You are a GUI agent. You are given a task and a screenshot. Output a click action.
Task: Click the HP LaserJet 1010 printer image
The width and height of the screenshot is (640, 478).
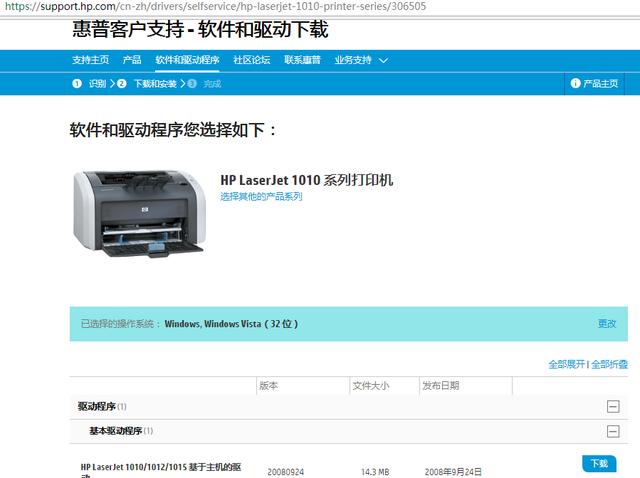coord(139,213)
